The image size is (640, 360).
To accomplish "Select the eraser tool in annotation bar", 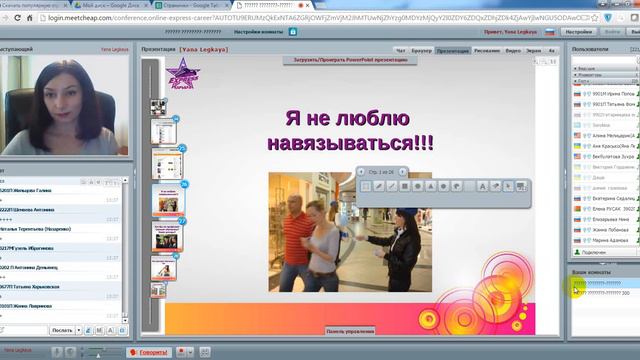I will 496,187.
